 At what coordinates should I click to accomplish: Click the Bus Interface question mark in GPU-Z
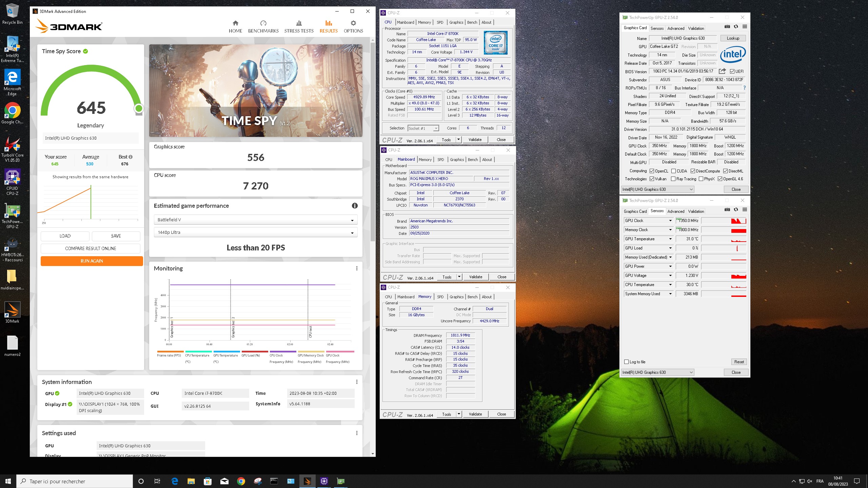point(745,88)
